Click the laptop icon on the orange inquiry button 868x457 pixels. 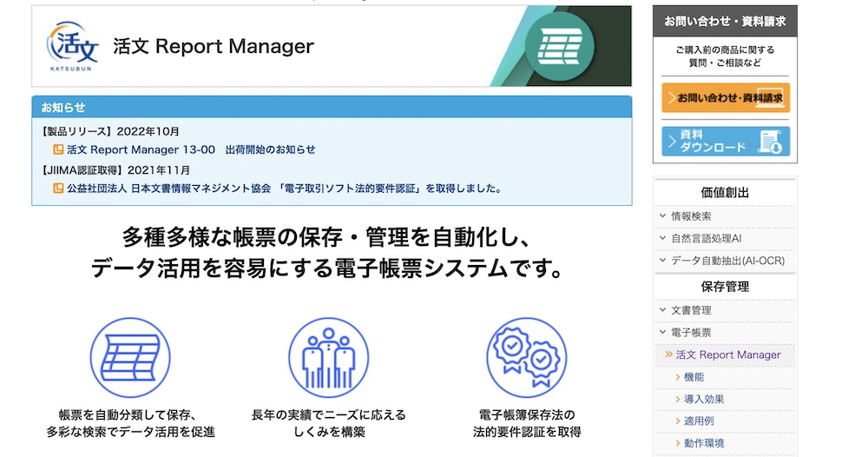point(771,97)
